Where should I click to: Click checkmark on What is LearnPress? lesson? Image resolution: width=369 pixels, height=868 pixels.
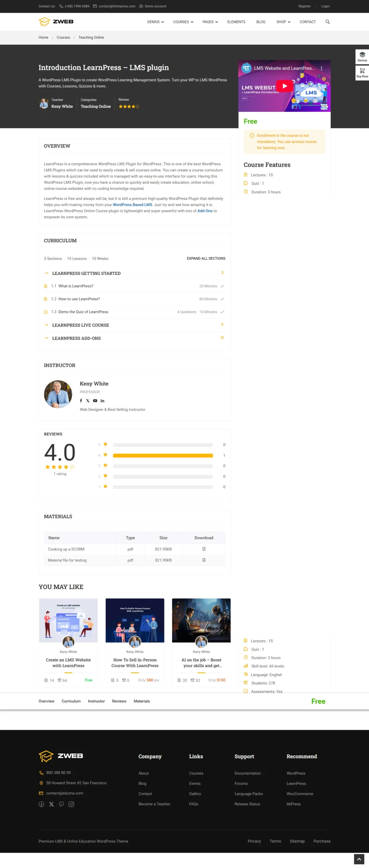pos(222,286)
